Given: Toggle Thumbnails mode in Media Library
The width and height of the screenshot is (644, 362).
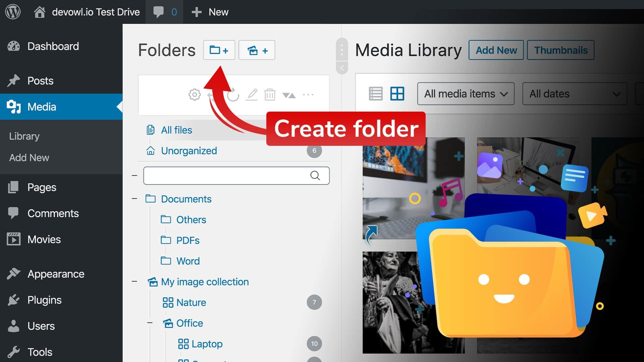Looking at the screenshot, I should pyautogui.click(x=561, y=50).
